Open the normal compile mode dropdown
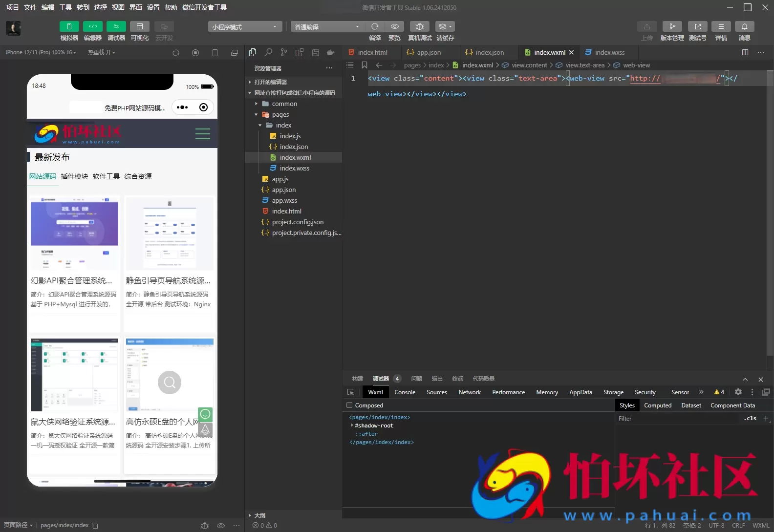Image resolution: width=774 pixels, height=532 pixels. click(327, 27)
